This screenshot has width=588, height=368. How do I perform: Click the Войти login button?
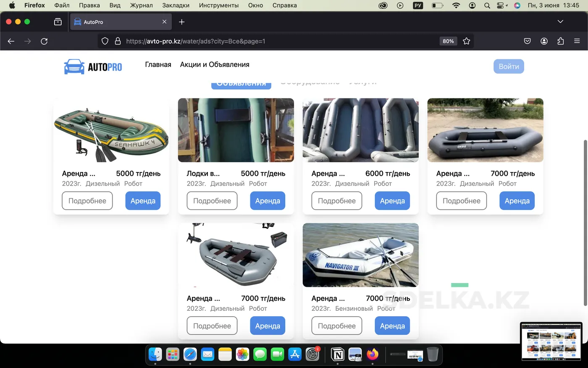point(509,66)
